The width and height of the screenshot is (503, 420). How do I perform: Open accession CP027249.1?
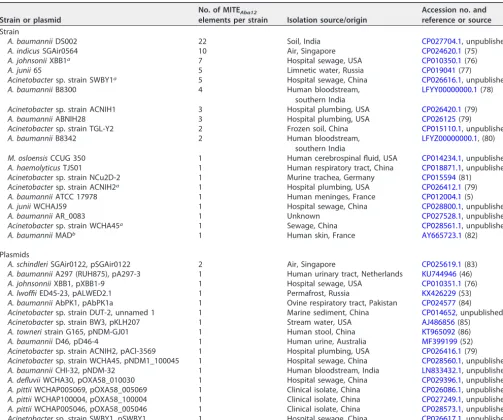pyautogui.click(x=442, y=400)
